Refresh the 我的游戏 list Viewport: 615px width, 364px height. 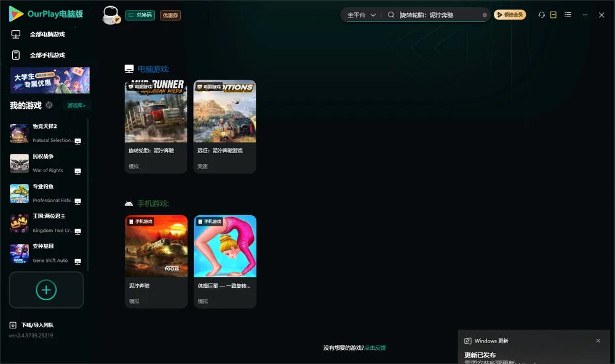pos(49,105)
